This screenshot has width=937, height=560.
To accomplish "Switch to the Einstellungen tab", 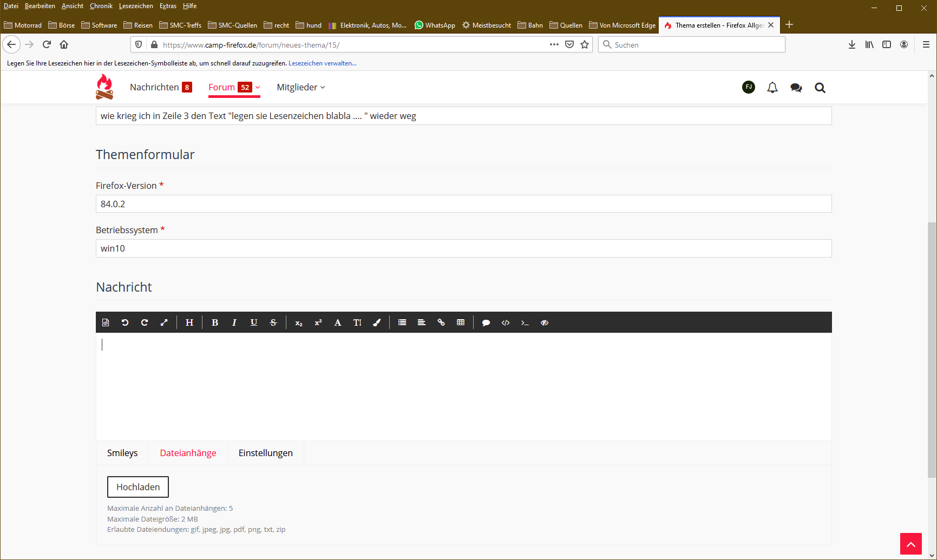I will pyautogui.click(x=266, y=453).
